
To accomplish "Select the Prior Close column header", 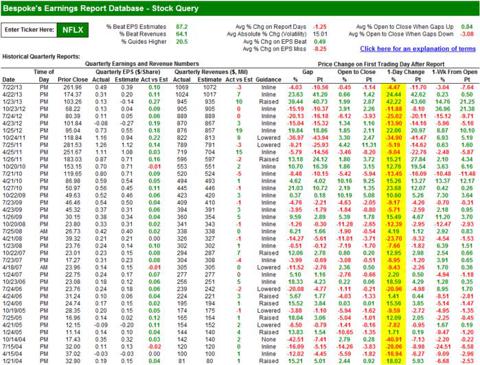I will click(x=73, y=80).
